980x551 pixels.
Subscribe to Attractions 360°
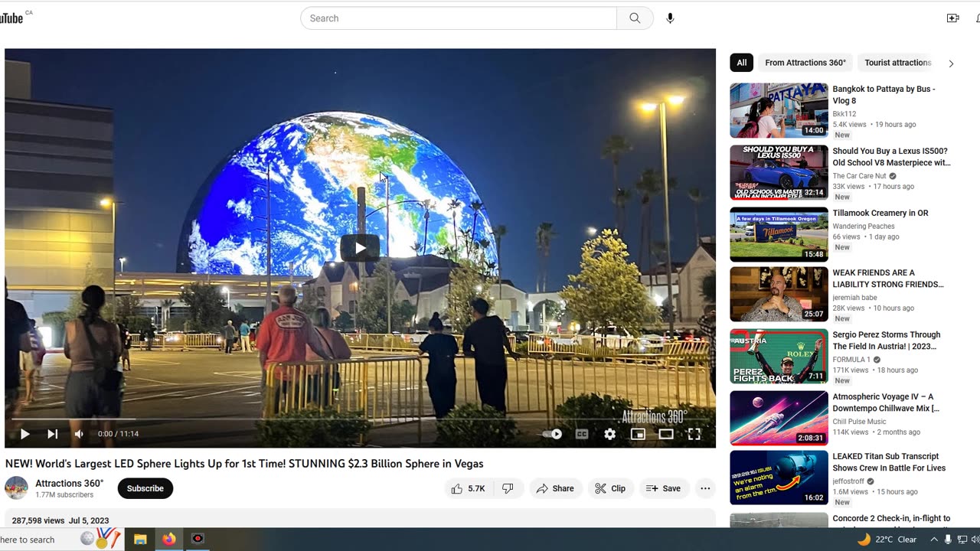pyautogui.click(x=145, y=488)
